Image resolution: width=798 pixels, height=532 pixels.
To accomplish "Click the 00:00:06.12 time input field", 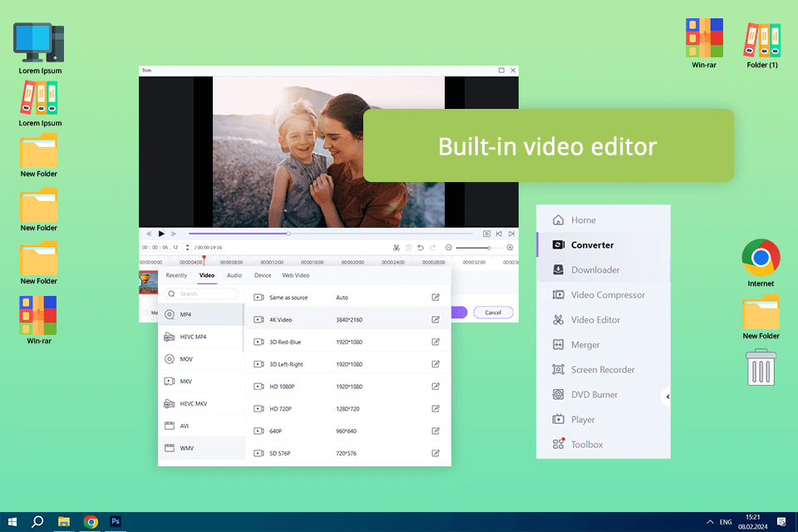I will (160, 248).
